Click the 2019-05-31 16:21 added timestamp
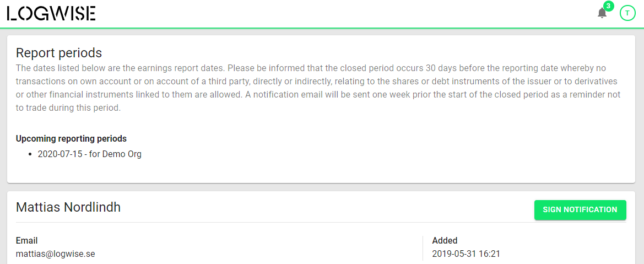This screenshot has width=644, height=264. tap(466, 254)
